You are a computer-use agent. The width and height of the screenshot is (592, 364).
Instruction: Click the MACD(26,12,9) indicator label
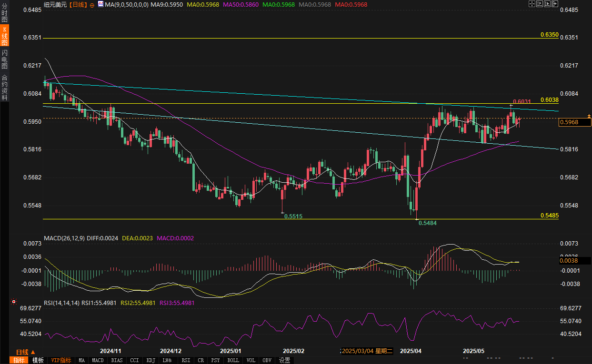64,238
